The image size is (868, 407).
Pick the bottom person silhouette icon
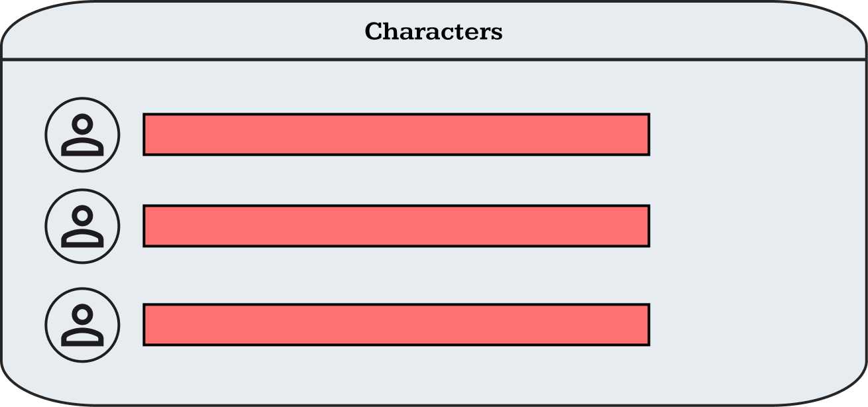coord(82,325)
